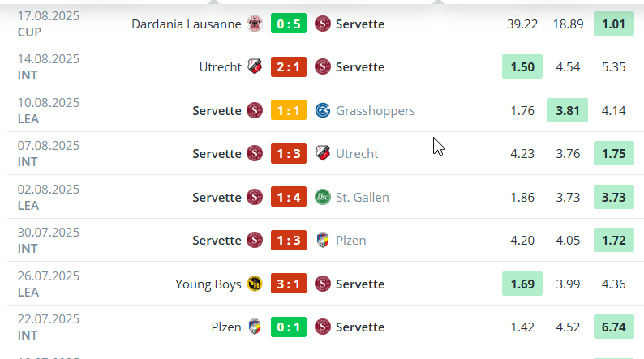Image resolution: width=644 pixels, height=359 pixels.
Task: Open the 1 : 4 score badge
Action: [288, 197]
